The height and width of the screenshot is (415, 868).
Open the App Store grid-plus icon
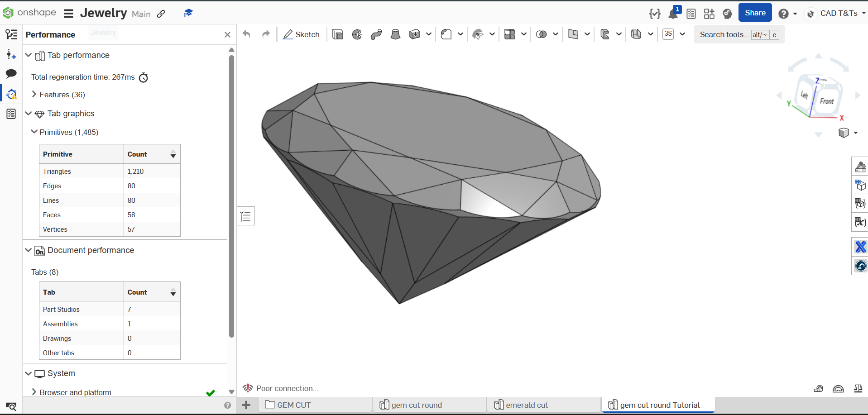pos(709,14)
